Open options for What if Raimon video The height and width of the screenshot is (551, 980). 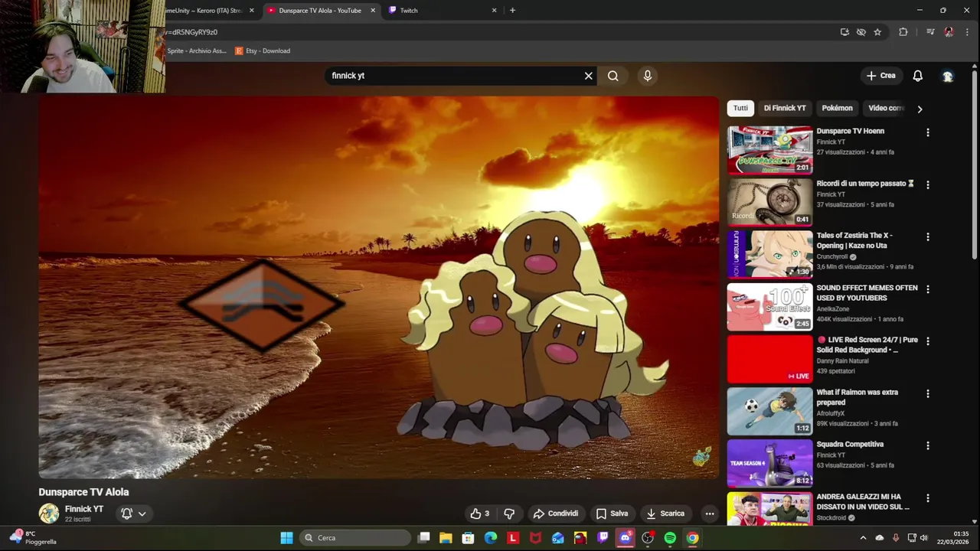(x=927, y=393)
